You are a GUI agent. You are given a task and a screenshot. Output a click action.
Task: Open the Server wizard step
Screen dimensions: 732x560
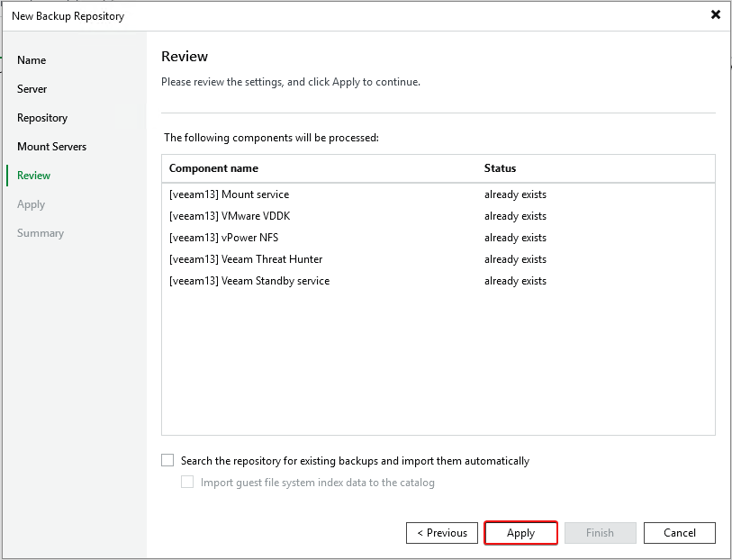[x=32, y=89]
